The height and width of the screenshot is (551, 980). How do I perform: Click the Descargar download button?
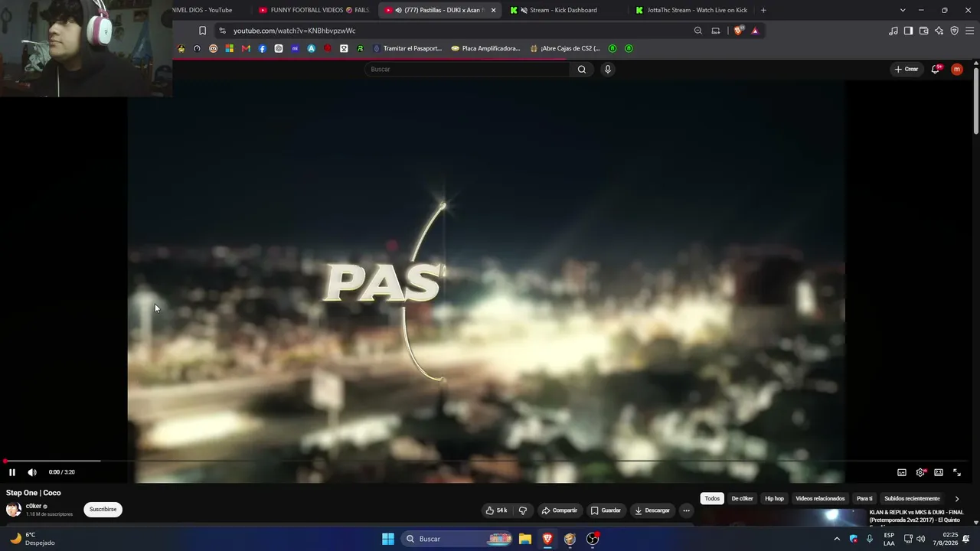(652, 510)
